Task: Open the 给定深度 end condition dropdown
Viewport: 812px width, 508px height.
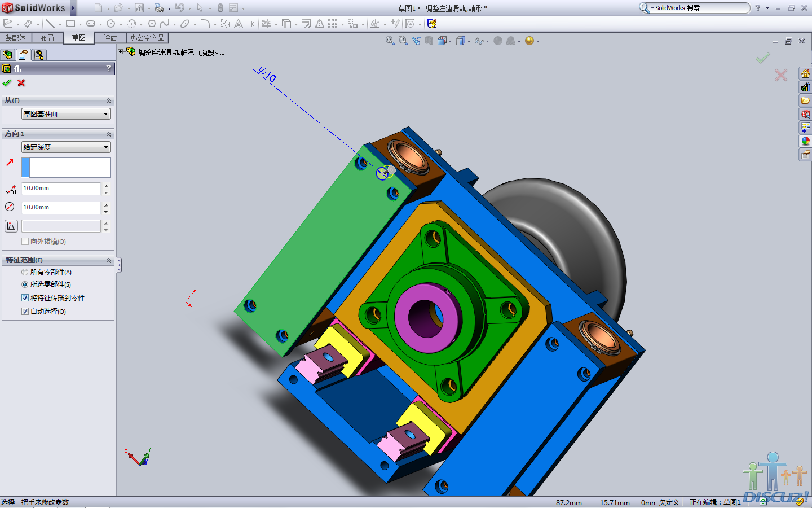Action: [x=66, y=147]
